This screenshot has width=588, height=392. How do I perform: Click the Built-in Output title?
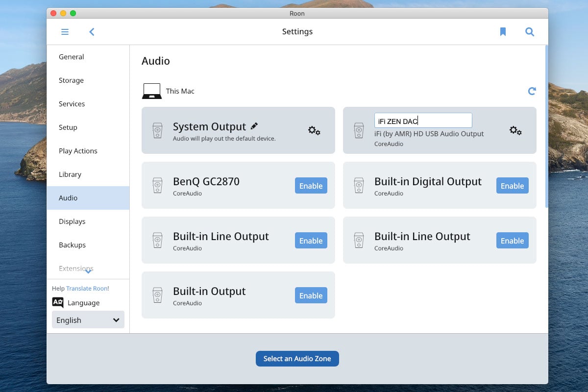(x=209, y=291)
